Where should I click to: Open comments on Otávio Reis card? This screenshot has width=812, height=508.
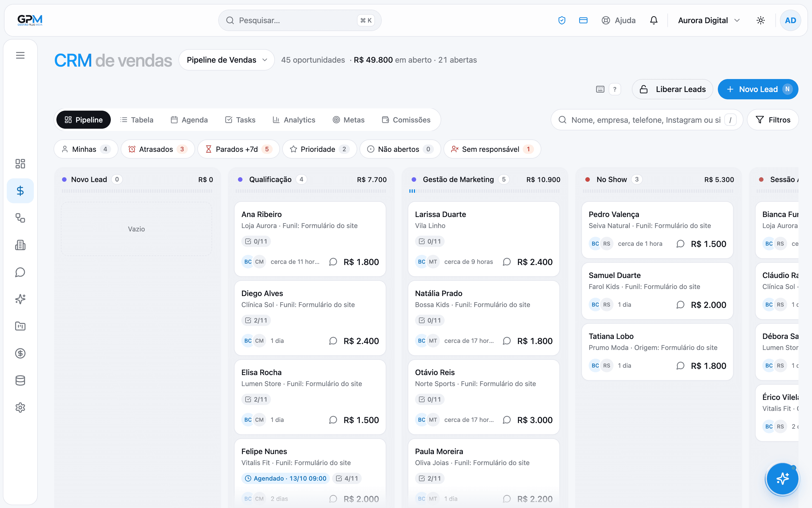[507, 420]
